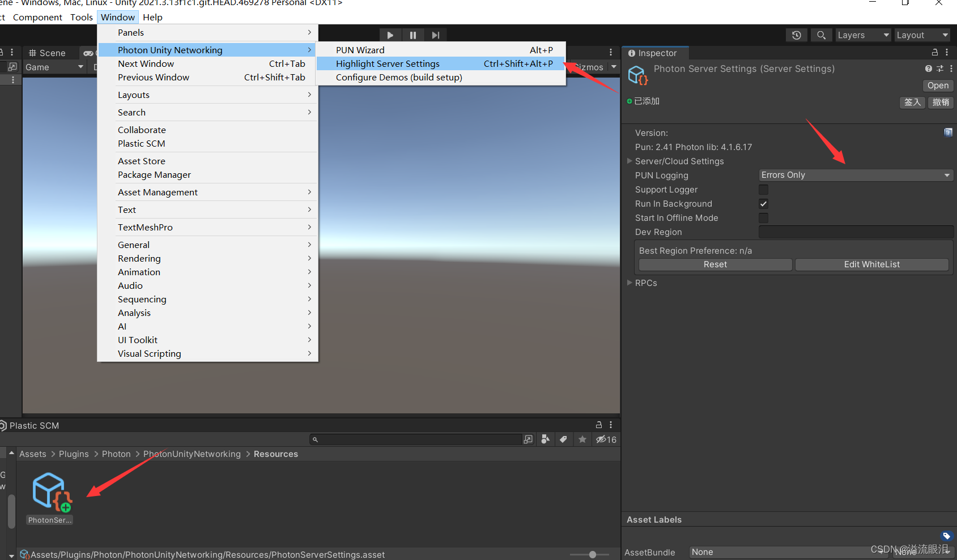Switch to the Scene tab
This screenshot has height=560, width=957.
[x=48, y=53]
